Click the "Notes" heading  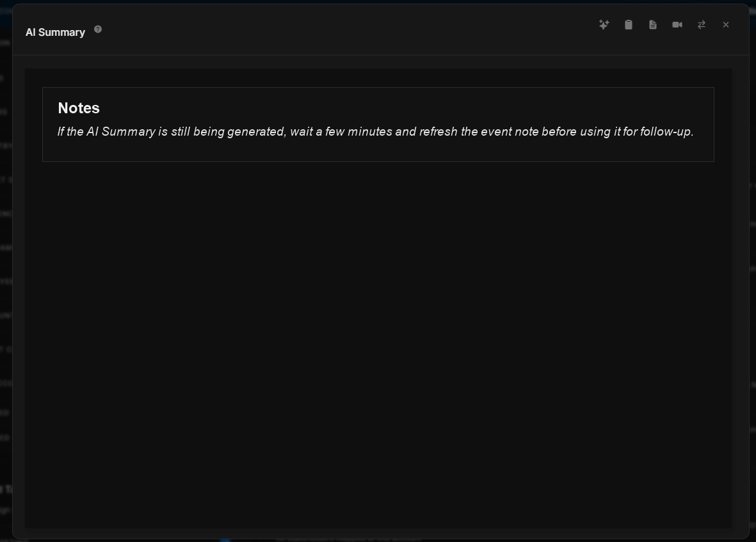point(79,108)
